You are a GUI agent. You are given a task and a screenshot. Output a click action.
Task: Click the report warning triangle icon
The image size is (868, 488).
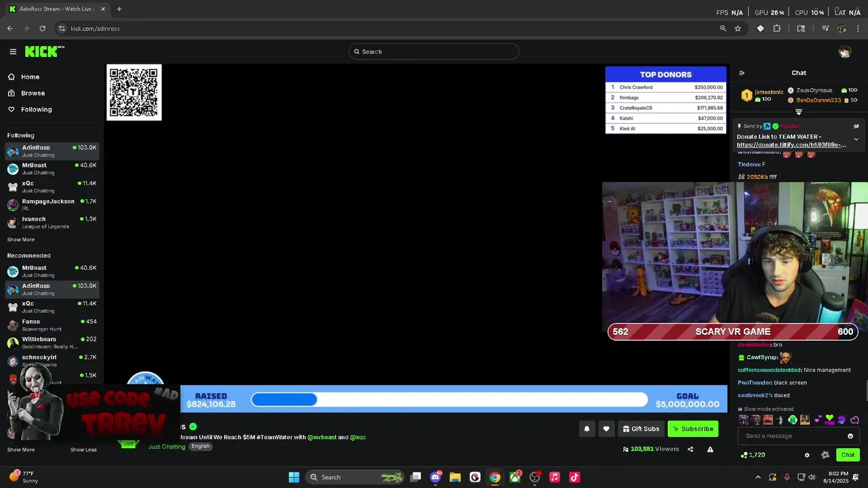tap(710, 449)
